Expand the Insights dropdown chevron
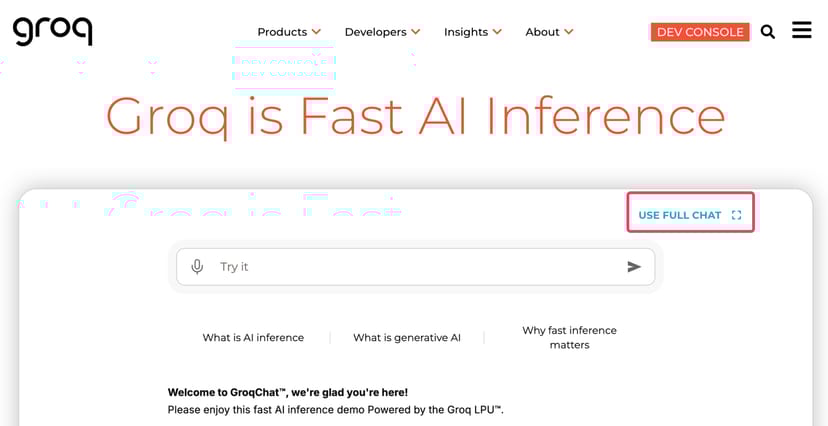The image size is (828, 426). 497,32
